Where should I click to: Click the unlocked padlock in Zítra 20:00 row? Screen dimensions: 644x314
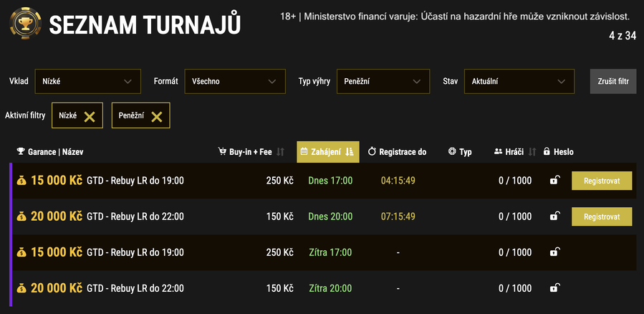555,287
